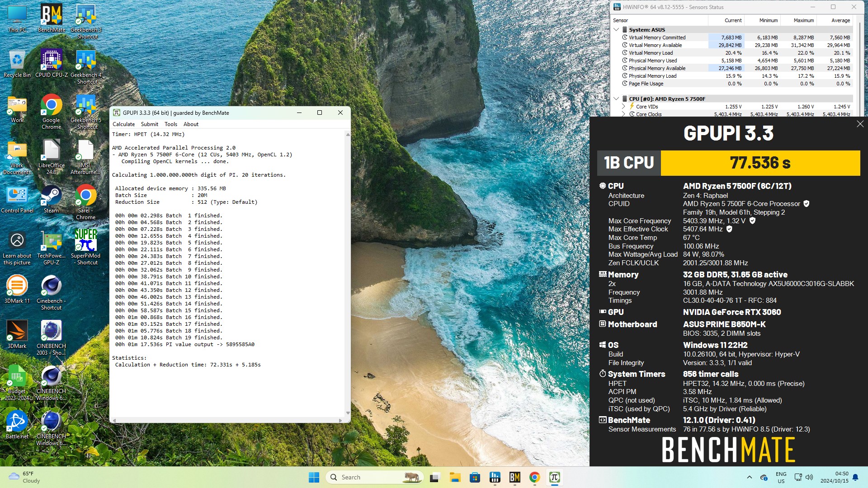
Task: Select the Control Panel desktop icon
Action: 17,199
